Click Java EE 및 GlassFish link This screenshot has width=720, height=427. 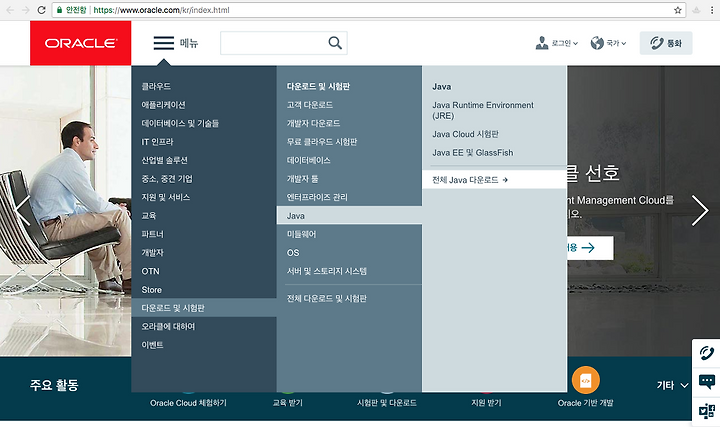pyautogui.click(x=473, y=153)
